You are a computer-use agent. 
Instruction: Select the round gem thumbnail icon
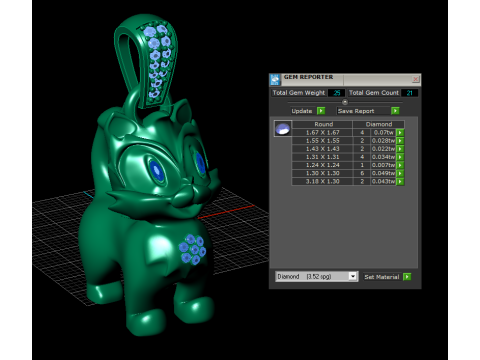point(283,129)
